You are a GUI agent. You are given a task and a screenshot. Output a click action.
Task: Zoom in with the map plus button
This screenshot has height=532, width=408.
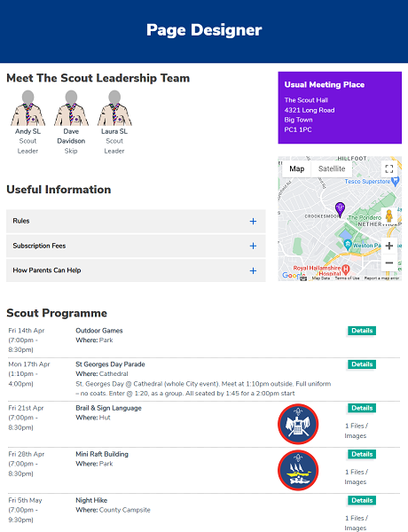point(389,246)
